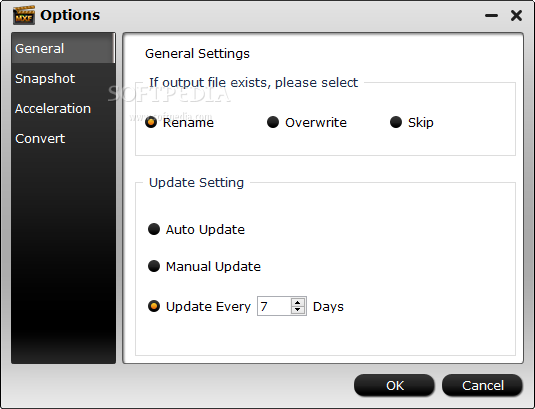Click the Overwrite label text
535x409 pixels.
point(316,122)
